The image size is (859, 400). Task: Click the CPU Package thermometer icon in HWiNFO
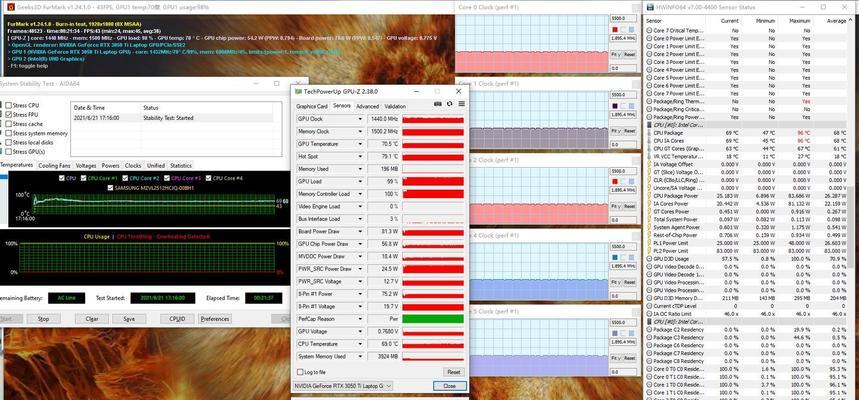[649, 133]
